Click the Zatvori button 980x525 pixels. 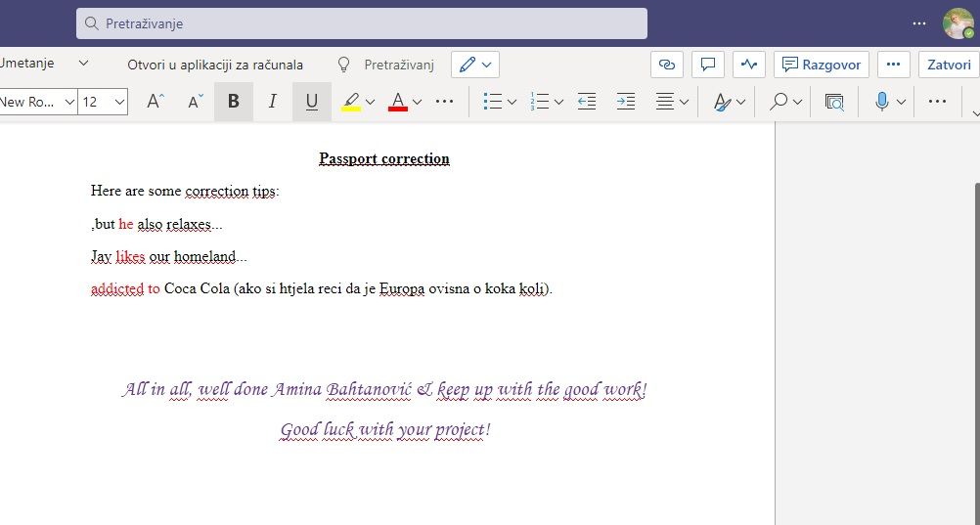click(x=948, y=65)
